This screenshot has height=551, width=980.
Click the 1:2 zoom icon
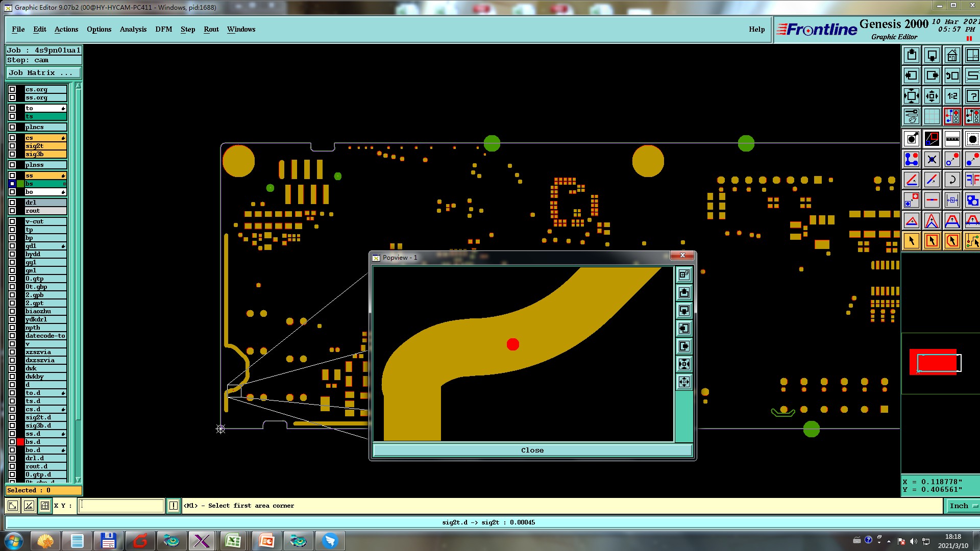click(x=952, y=96)
